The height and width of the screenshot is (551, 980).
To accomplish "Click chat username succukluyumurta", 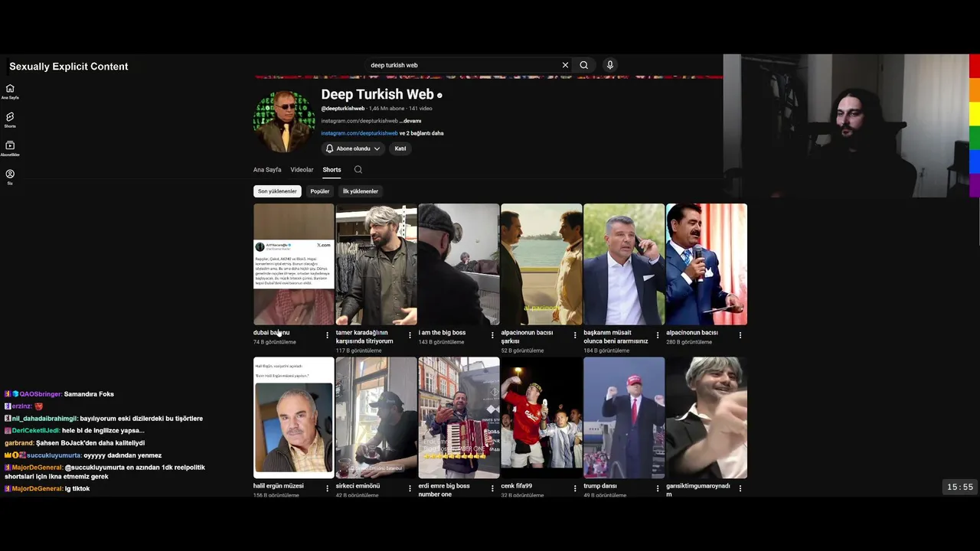I will pyautogui.click(x=54, y=455).
